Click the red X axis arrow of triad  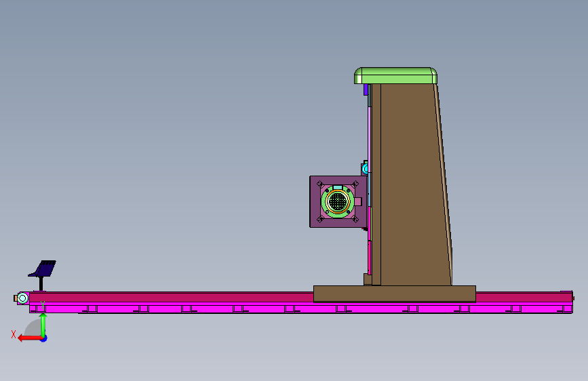point(30,338)
